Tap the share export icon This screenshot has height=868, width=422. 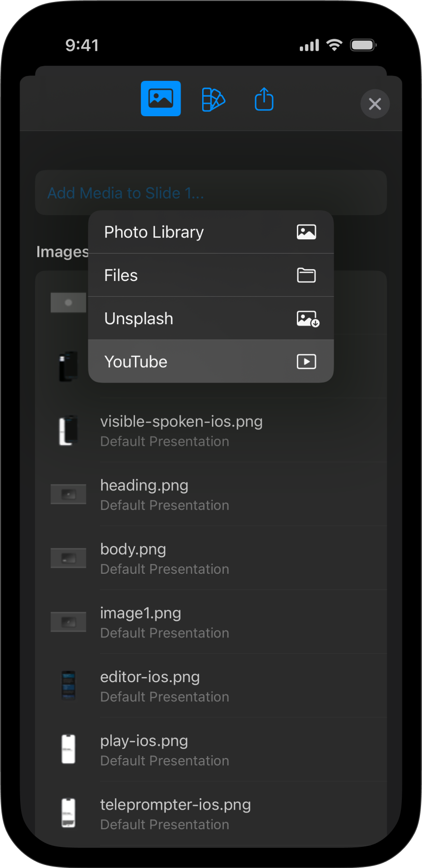pos(264,100)
